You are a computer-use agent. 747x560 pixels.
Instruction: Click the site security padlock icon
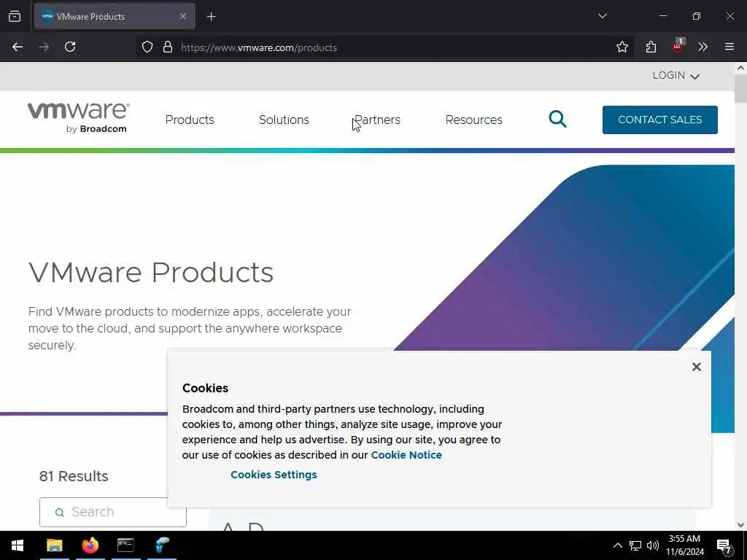(x=168, y=47)
